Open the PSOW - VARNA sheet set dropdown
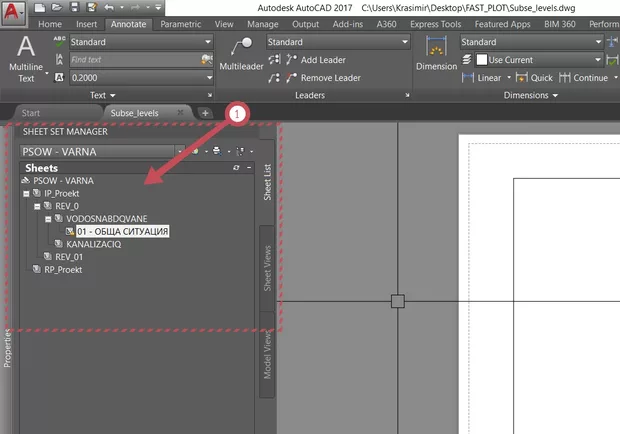 [179, 151]
